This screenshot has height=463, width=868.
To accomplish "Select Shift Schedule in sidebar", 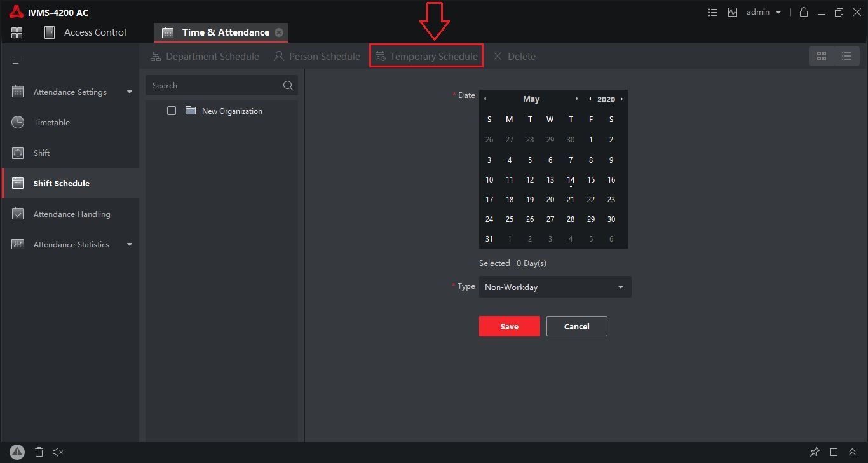I will point(70,184).
